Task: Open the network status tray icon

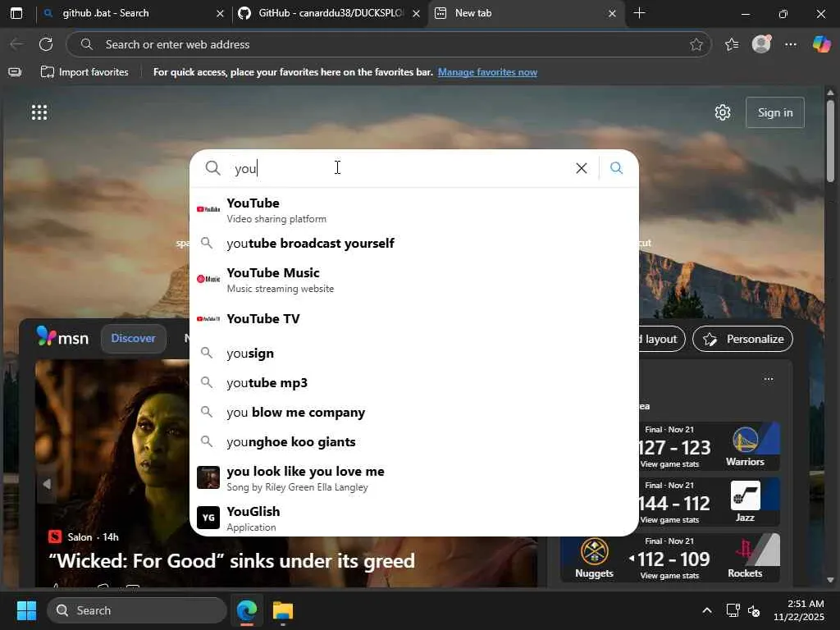Action: tap(733, 610)
